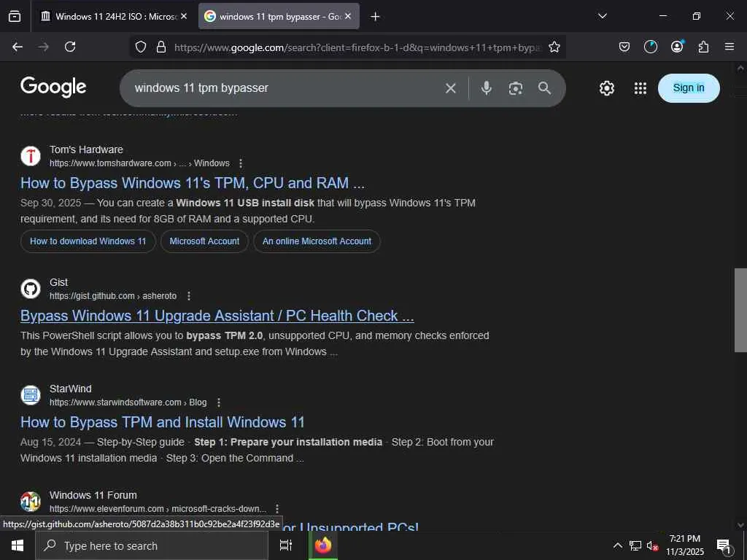This screenshot has width=747, height=560.
Task: Go to Google homepage logo
Action: (53, 87)
